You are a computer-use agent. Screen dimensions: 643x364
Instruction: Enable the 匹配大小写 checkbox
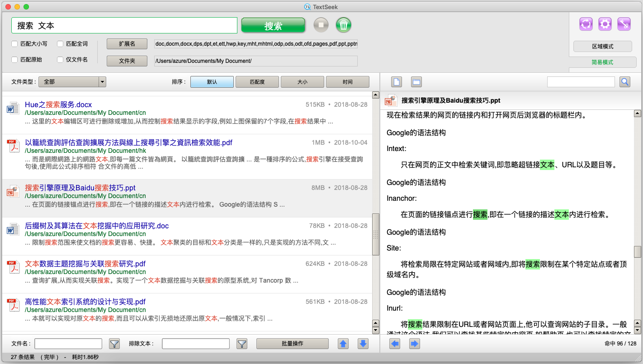coord(15,44)
